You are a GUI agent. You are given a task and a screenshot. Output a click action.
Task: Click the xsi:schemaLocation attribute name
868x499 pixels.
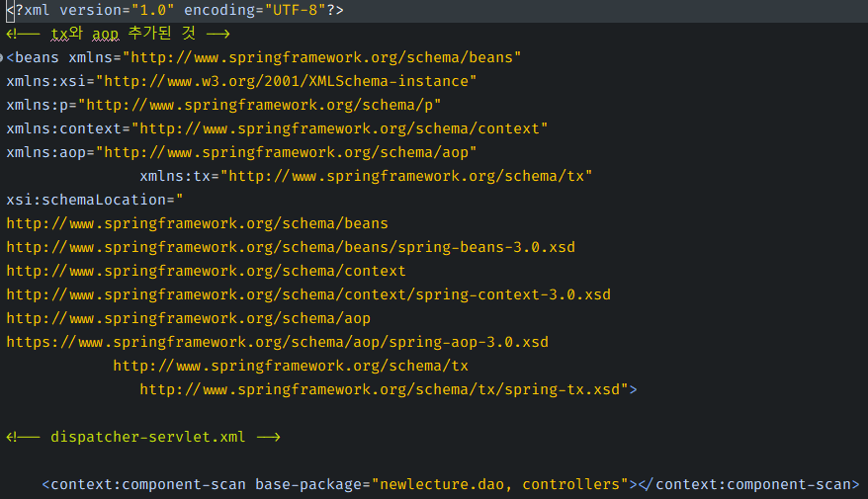pos(86,200)
